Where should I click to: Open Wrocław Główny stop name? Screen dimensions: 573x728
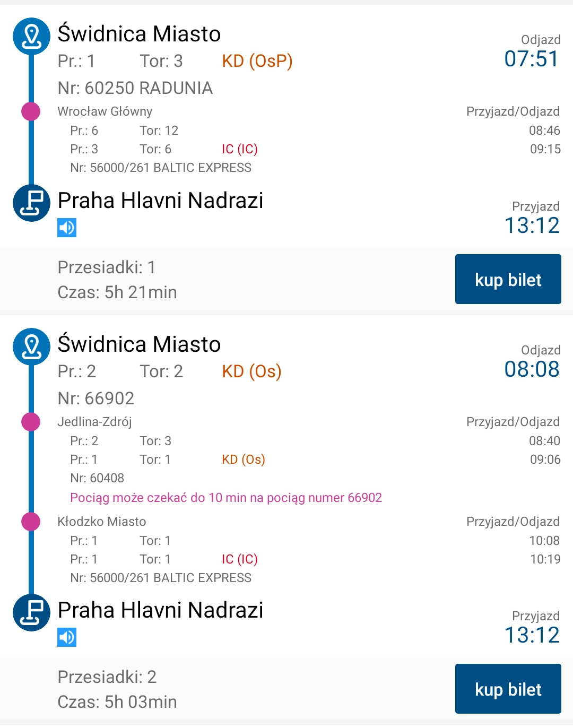pos(105,111)
